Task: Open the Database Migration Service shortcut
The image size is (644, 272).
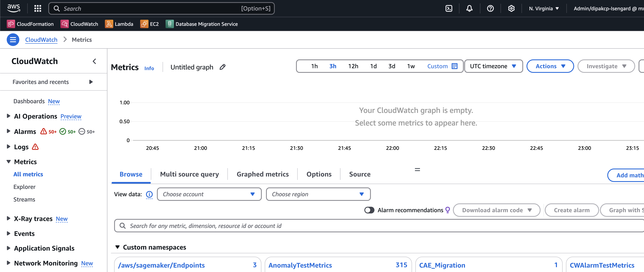Action: (x=202, y=24)
